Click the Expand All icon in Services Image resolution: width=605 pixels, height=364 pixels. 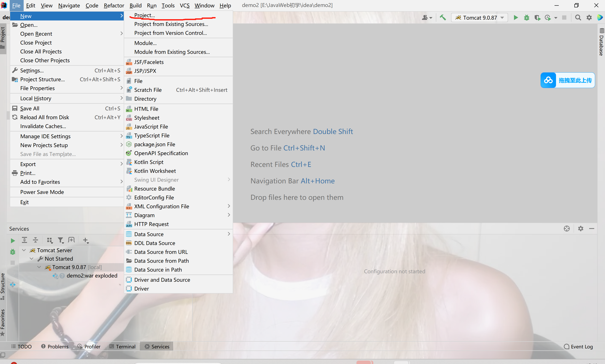tap(24, 240)
